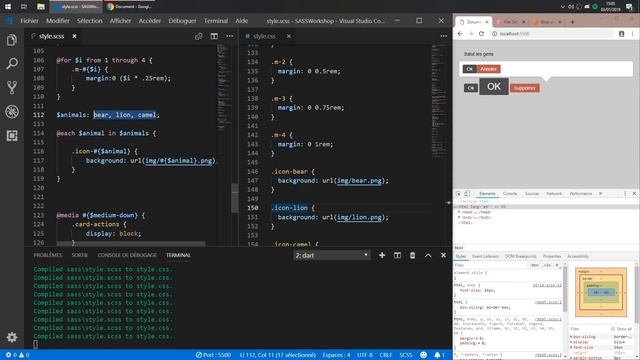The height and width of the screenshot is (360, 640).
Task: Switch to the DevTools Sources tab
Action: point(532,193)
